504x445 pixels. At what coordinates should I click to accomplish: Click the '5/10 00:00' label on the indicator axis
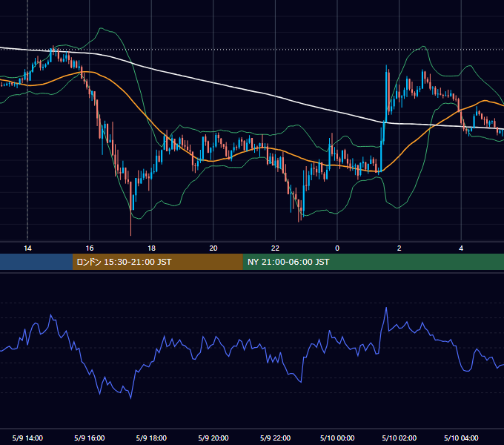[x=337, y=438]
